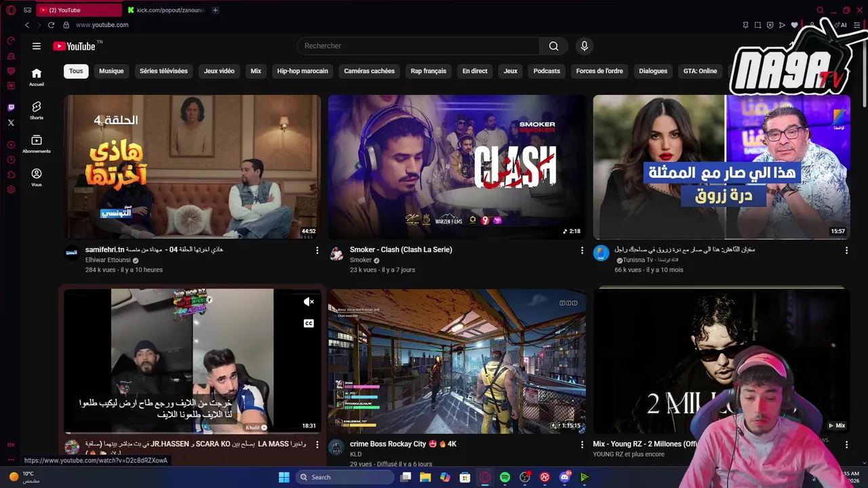Open the ad blocker shield icon
Screen dimensions: 868x488
point(770,25)
